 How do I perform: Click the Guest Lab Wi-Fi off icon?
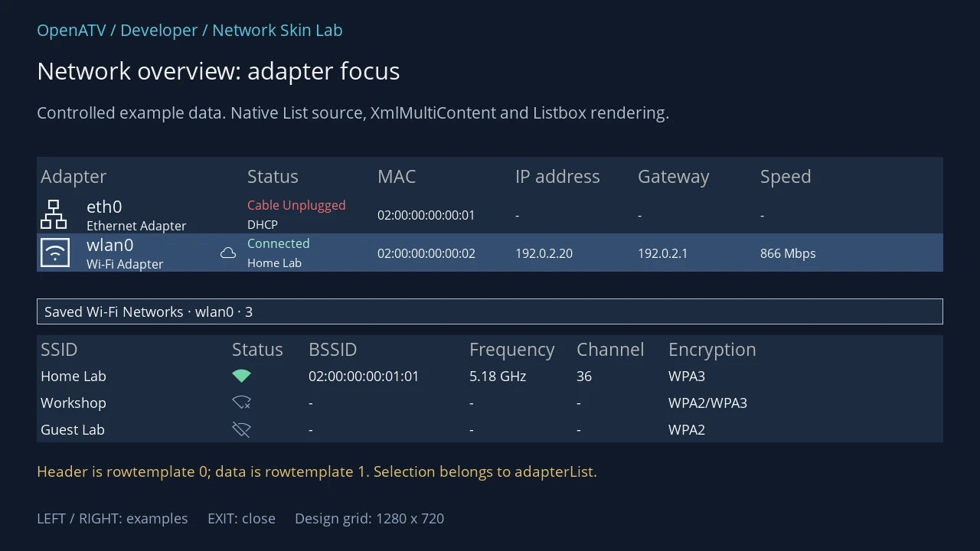tap(241, 429)
